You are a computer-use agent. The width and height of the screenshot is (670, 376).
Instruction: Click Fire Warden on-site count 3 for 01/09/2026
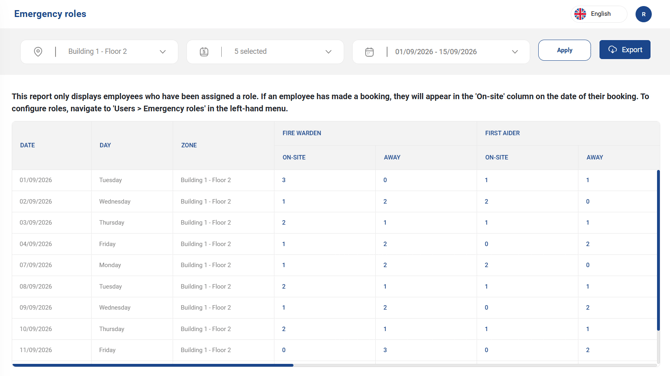tap(284, 180)
